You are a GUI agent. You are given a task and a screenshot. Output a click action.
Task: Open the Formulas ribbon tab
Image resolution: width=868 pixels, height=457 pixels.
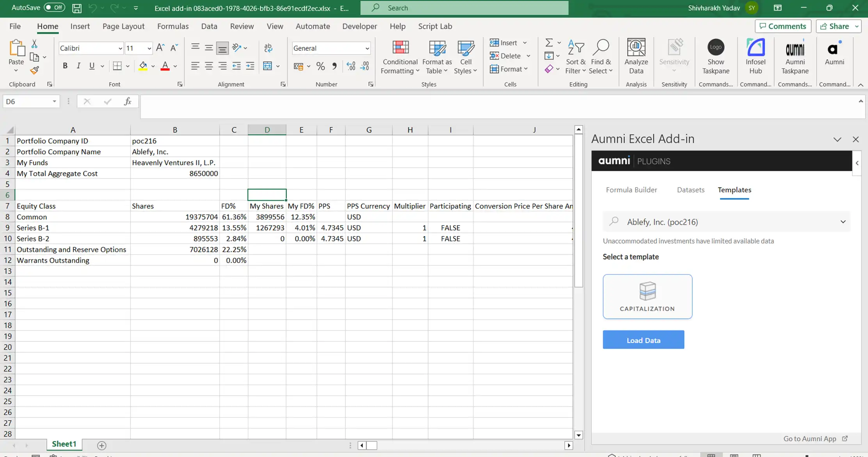click(x=173, y=26)
